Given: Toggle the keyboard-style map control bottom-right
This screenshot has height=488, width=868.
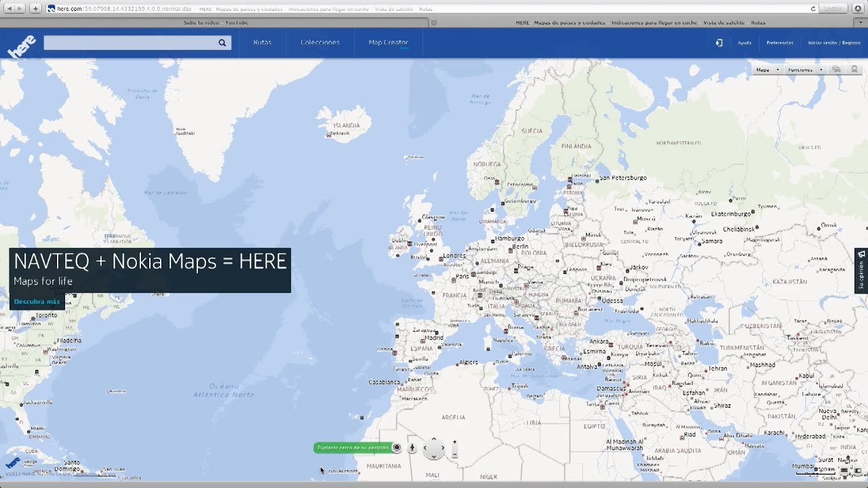Looking at the screenshot, I should click(x=845, y=470).
